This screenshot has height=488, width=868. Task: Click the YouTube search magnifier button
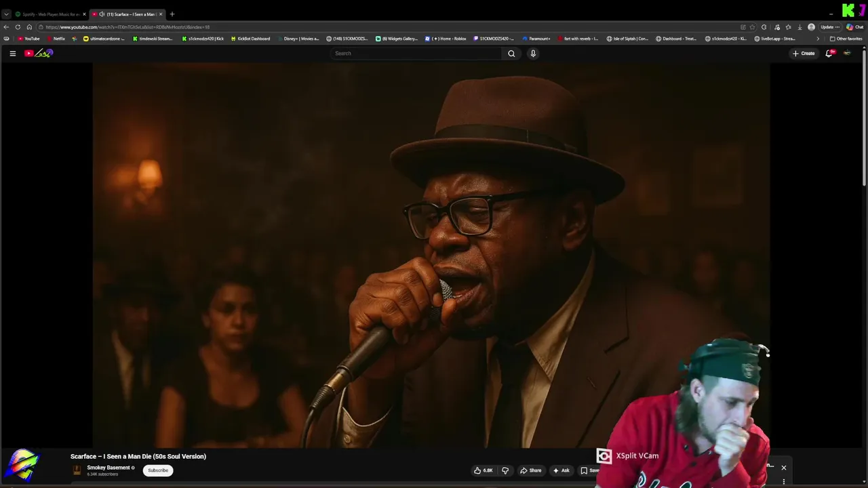click(511, 54)
